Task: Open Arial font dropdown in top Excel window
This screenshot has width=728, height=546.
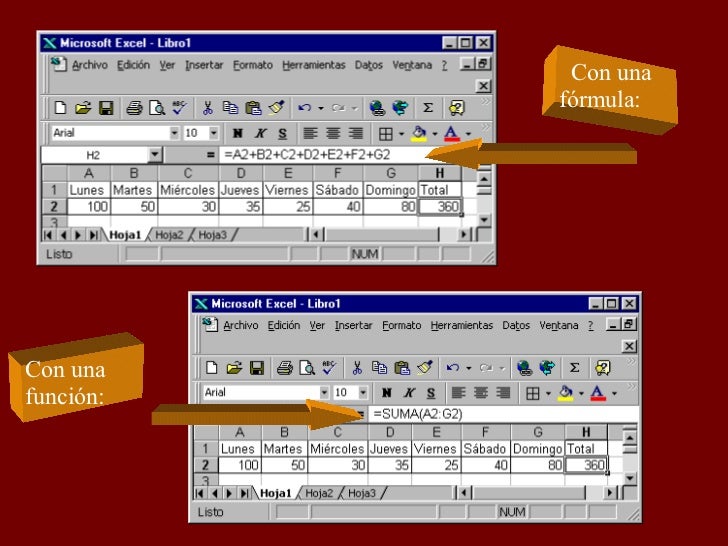Action: 174,133
